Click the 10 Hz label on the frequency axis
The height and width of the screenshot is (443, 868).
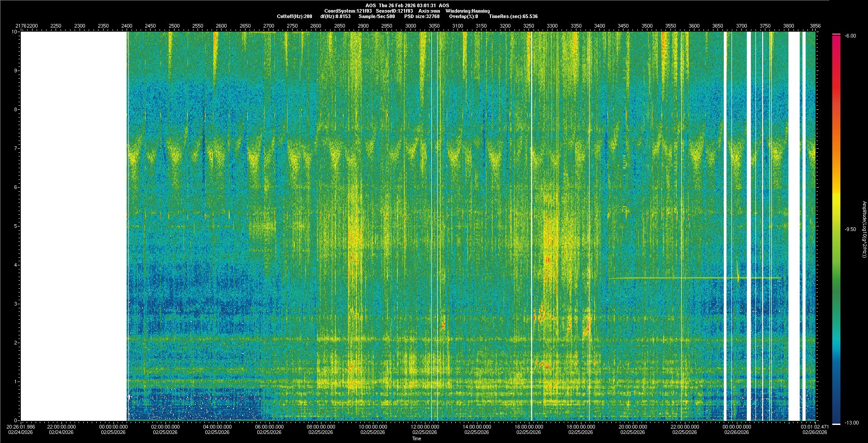pyautogui.click(x=14, y=32)
